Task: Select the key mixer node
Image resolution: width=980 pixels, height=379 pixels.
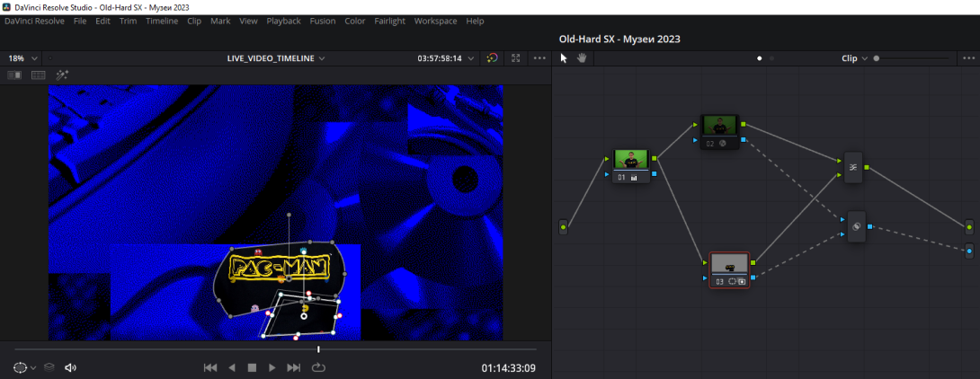Action: (x=856, y=226)
